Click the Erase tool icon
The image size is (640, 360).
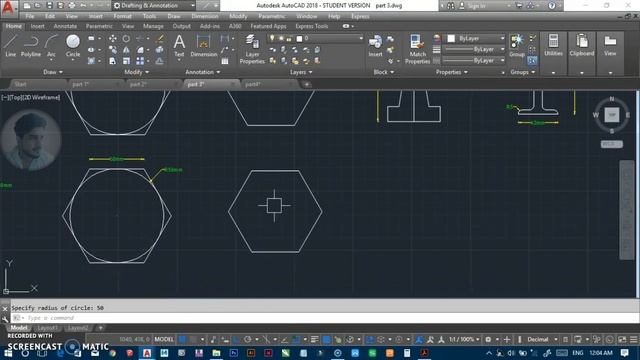(160, 38)
